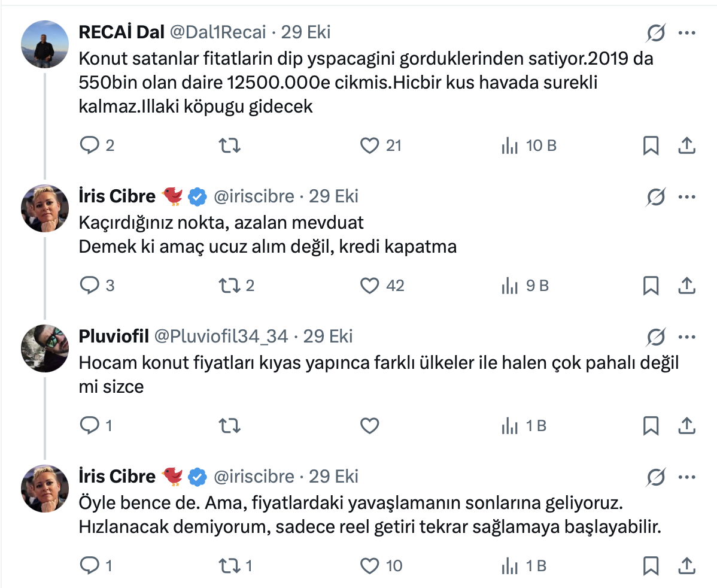The width and height of the screenshot is (717, 588).
Task: Click Grok icon on RECAİ Dal's tweet
Action: [656, 33]
